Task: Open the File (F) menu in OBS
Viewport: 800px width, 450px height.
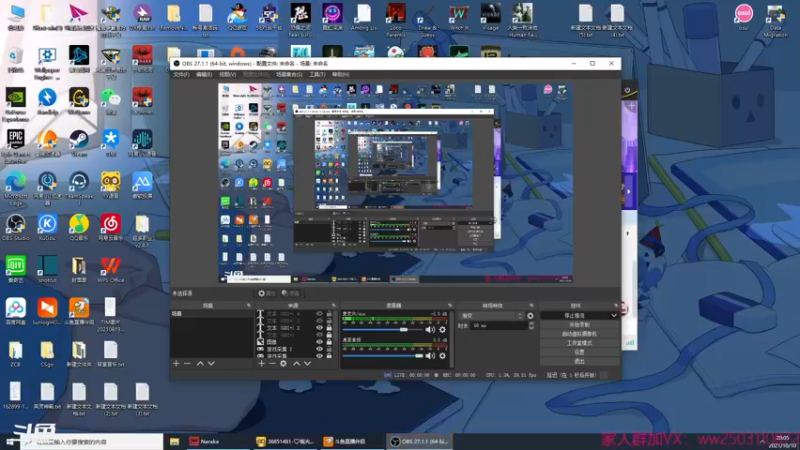Action: point(181,74)
